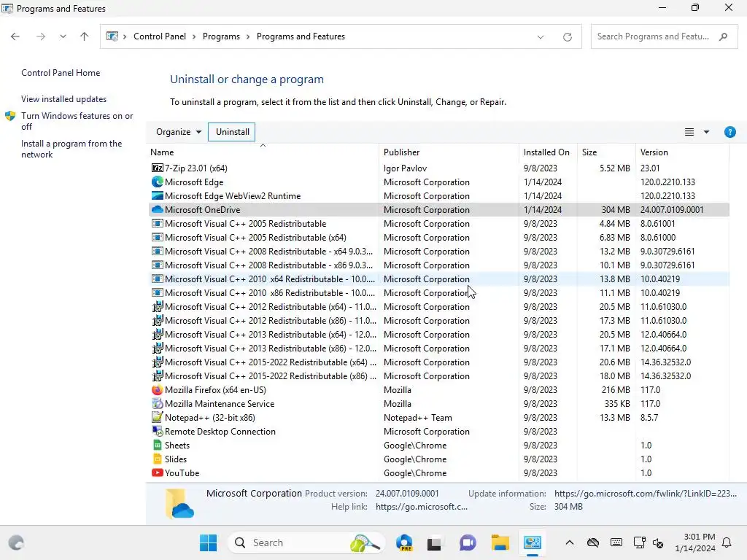Click the green Sheets icon

click(x=158, y=445)
